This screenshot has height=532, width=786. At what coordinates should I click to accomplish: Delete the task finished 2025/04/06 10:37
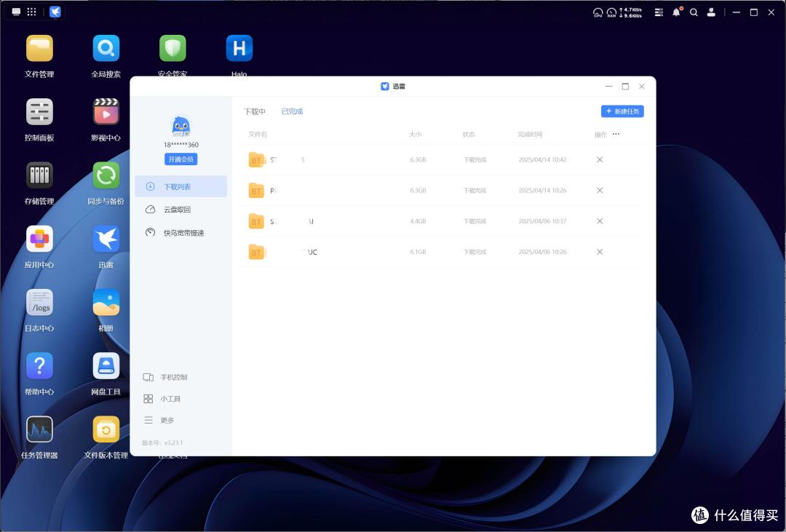(x=600, y=221)
